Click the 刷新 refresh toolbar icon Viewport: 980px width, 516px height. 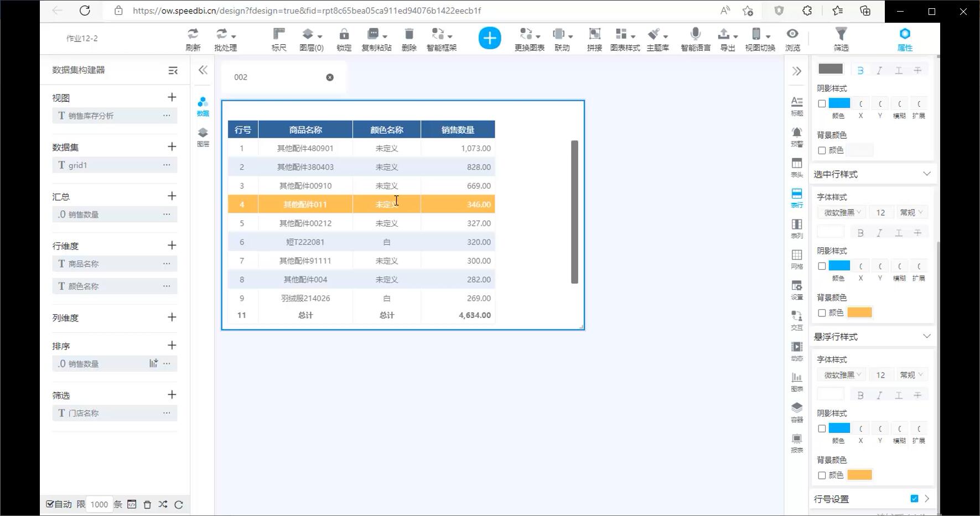(193, 39)
